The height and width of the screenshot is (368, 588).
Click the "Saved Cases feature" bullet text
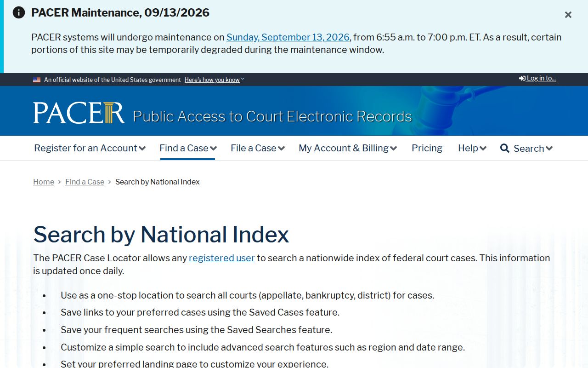[200, 312]
